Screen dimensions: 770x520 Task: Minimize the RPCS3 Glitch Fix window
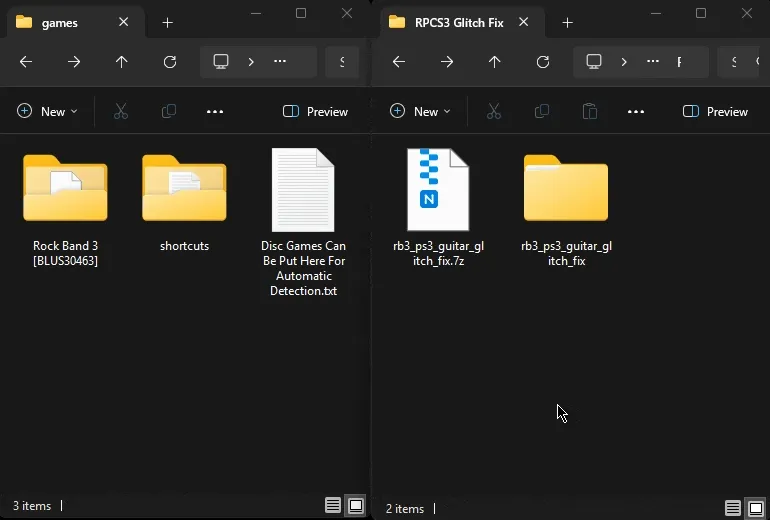tap(656, 13)
